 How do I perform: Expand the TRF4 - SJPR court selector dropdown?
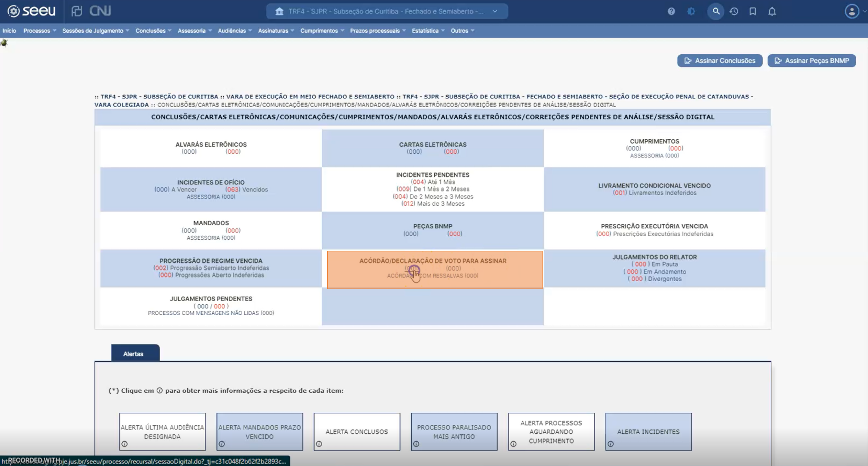click(387, 11)
